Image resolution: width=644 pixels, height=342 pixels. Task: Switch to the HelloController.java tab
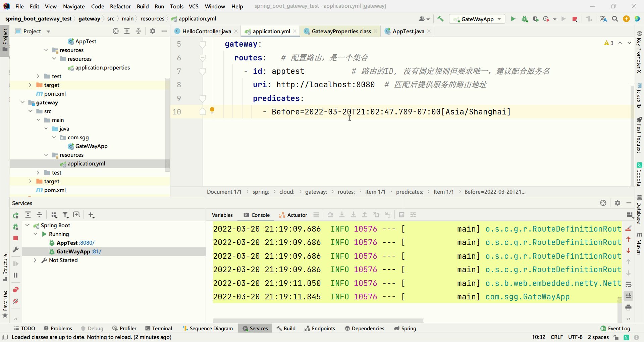tap(206, 31)
